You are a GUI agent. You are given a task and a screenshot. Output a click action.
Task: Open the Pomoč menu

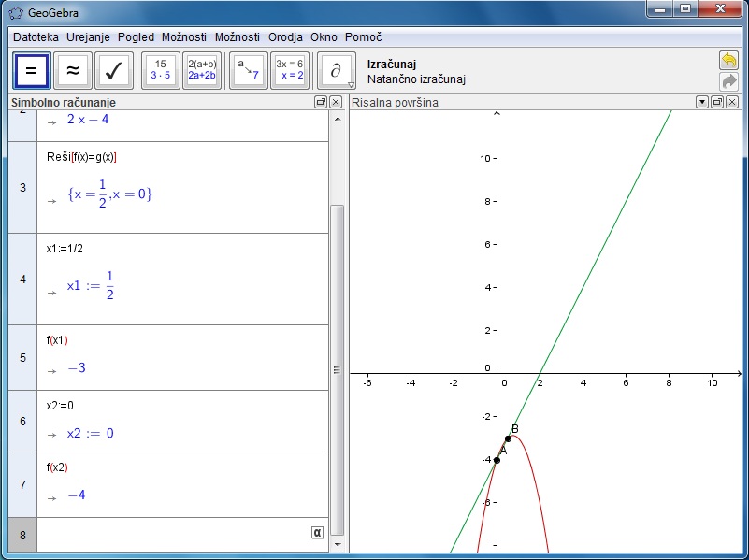click(363, 37)
